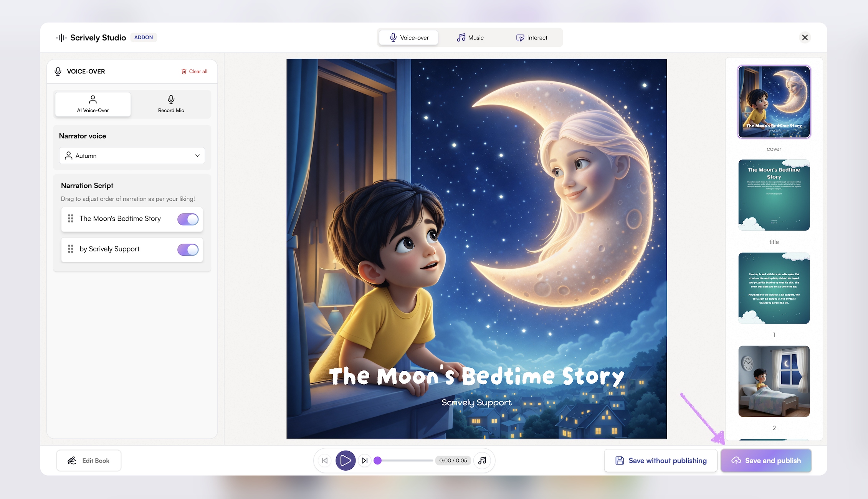868x499 pixels.
Task: Toggle narration for The Moon's Bedtime Story
Action: [x=188, y=219]
